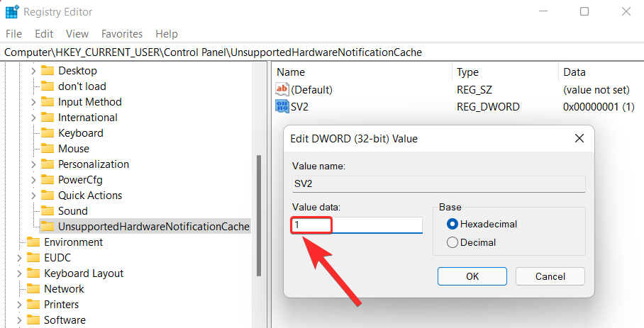The image size is (644, 328).
Task: Confirm the DWORD edit with OK
Action: tap(472, 276)
